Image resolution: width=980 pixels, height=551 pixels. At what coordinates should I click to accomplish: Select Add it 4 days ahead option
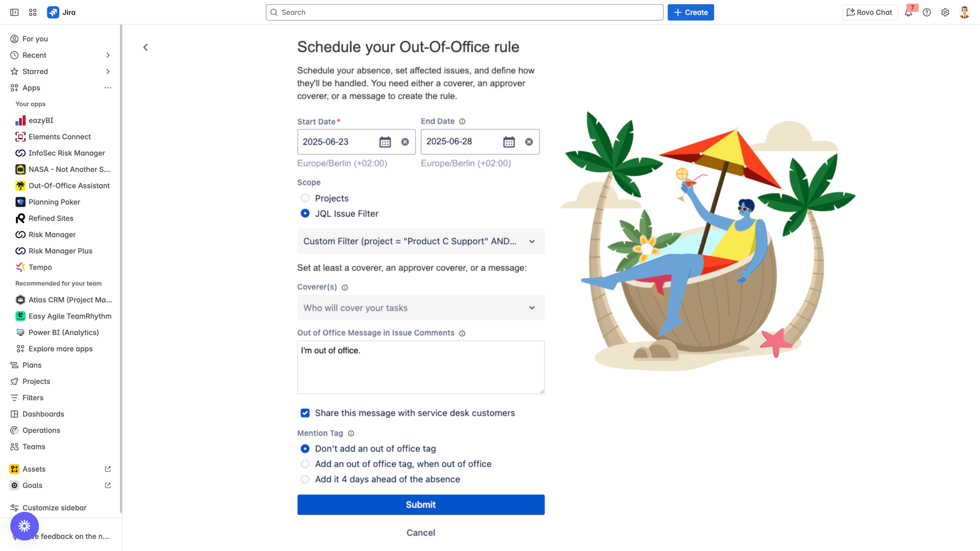pos(305,480)
